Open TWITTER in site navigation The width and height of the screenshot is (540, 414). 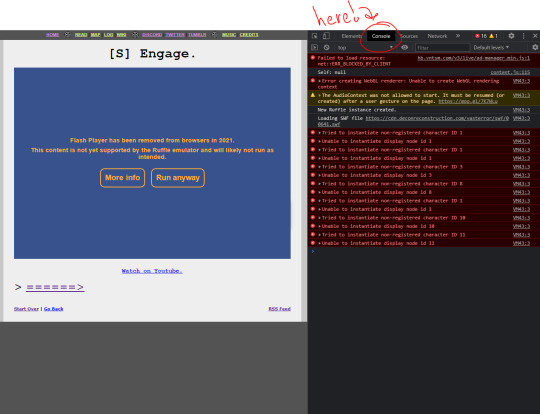coord(175,35)
